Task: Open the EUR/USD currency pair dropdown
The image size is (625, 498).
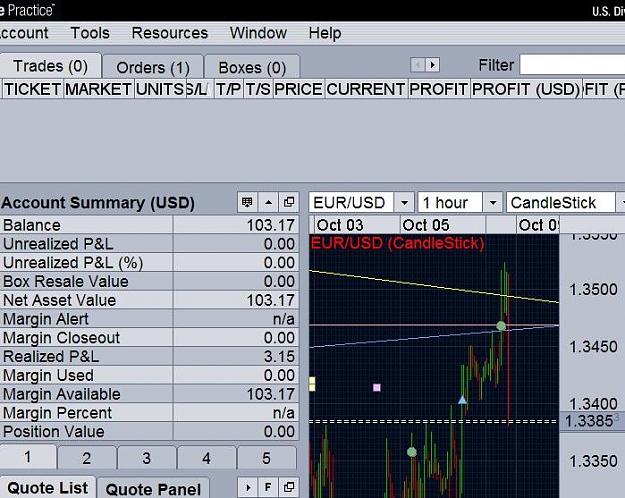Action: click(x=404, y=203)
